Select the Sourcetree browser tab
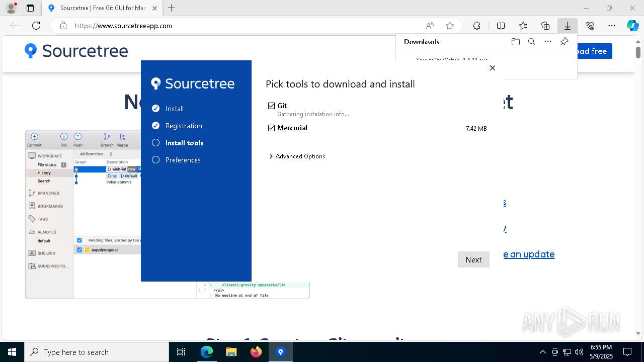644x362 pixels. 102,8
